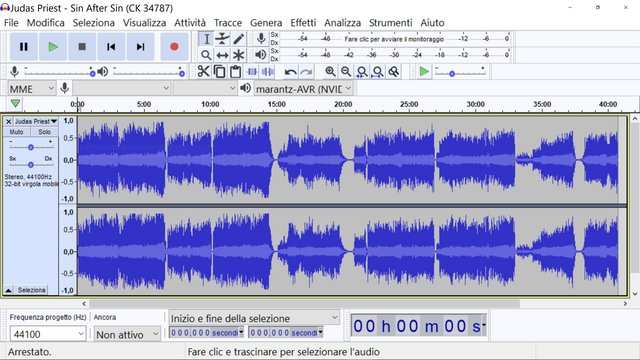Click the recording meter microphone icon

pos(261,39)
